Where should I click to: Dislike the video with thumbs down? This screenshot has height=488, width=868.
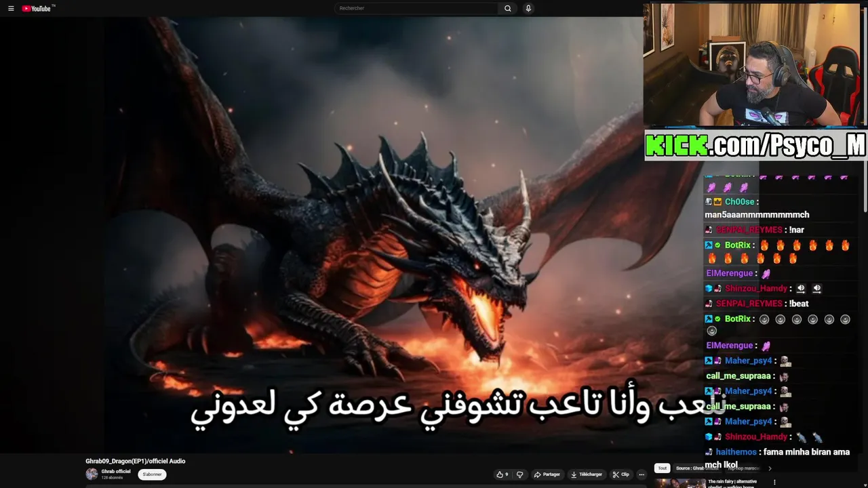click(520, 474)
